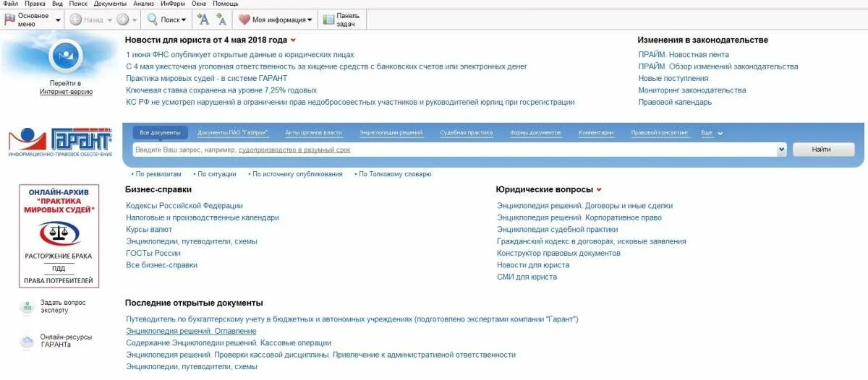Open the Анализ menu

tap(143, 4)
